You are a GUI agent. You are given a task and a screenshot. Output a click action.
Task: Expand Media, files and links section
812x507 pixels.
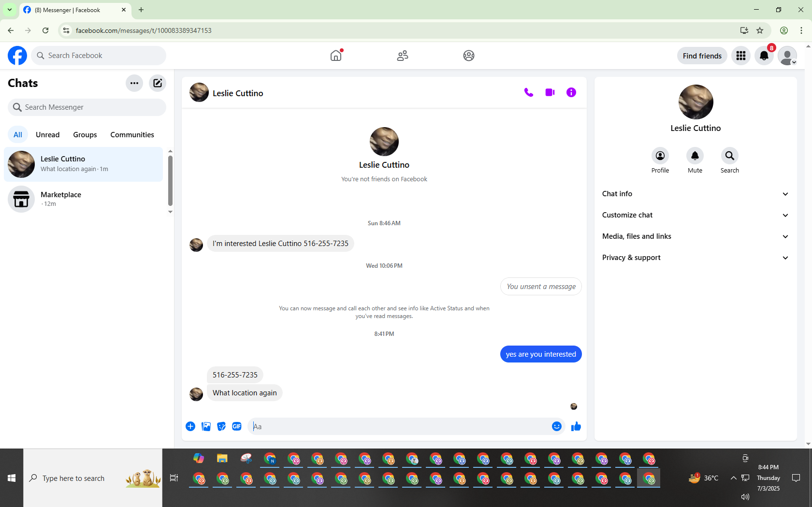(696, 236)
